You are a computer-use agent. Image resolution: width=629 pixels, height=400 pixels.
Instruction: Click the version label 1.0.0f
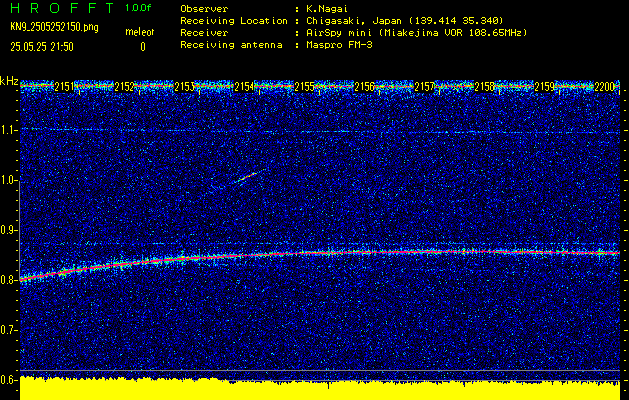point(138,8)
